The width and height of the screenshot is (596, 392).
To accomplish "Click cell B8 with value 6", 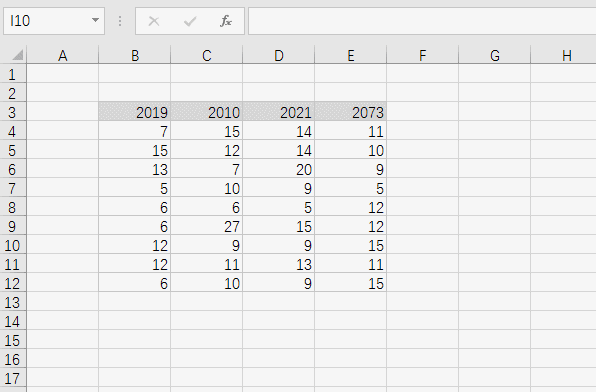I will (x=135, y=207).
